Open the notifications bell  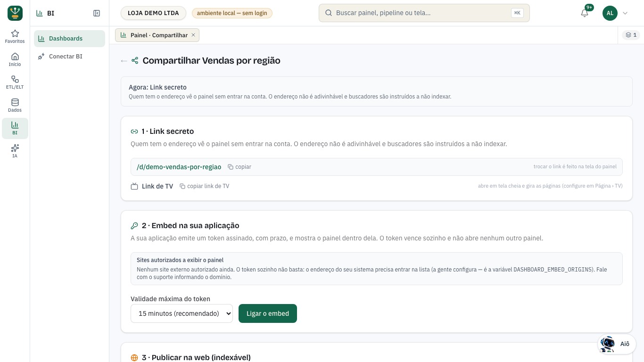coord(585,13)
